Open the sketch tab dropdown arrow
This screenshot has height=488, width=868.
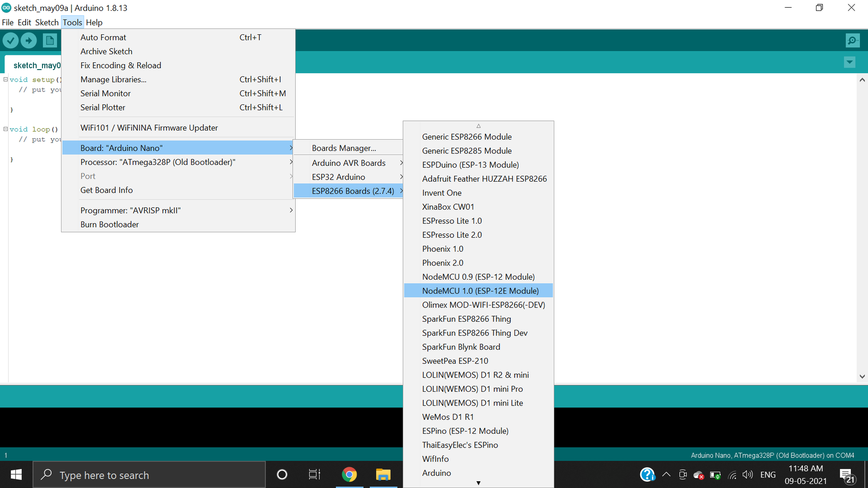click(x=849, y=62)
